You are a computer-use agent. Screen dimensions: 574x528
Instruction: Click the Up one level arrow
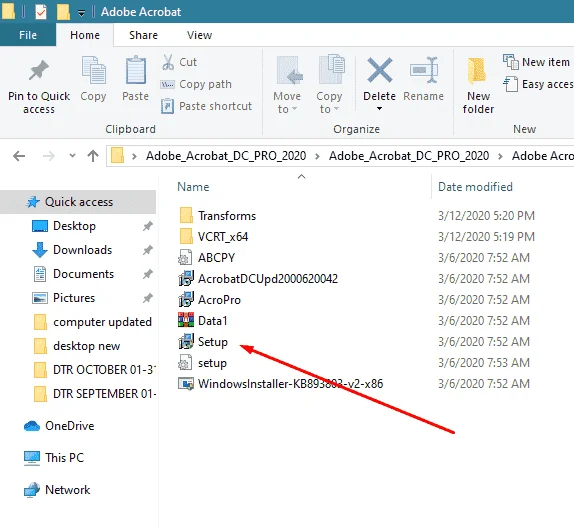point(93,156)
